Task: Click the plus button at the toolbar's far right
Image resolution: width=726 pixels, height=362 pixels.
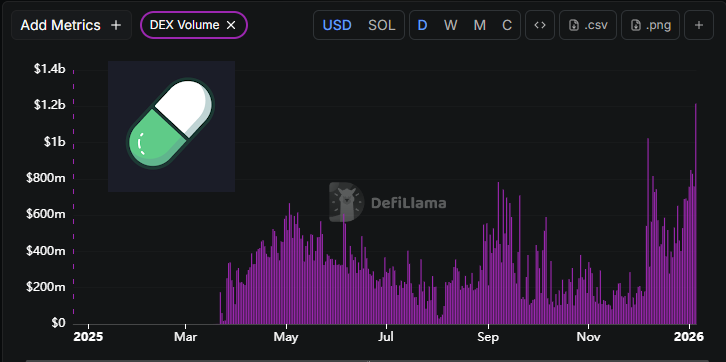Action: (699, 25)
